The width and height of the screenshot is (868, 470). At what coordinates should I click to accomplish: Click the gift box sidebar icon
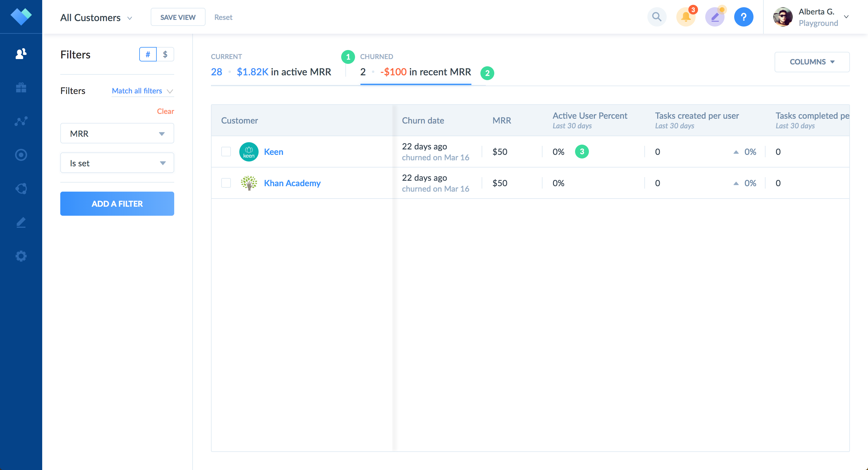click(21, 88)
